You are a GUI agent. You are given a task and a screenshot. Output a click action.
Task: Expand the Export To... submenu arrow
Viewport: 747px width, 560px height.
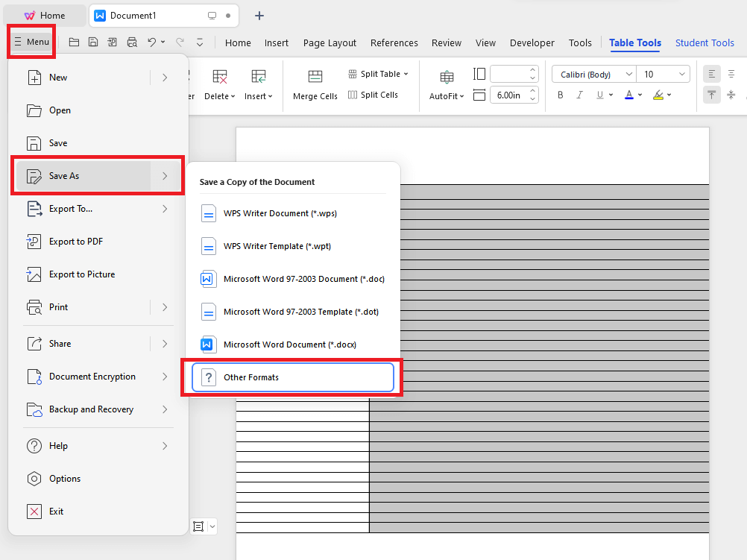(x=165, y=209)
